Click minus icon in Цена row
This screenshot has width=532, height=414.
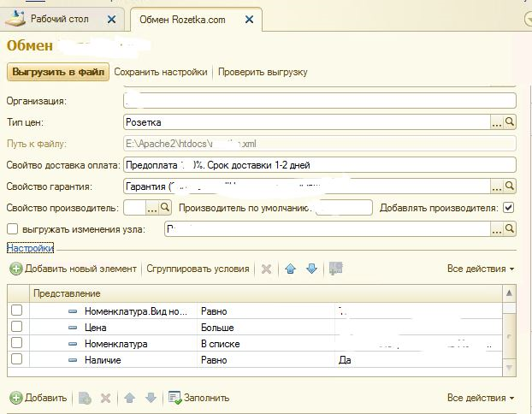click(73, 328)
